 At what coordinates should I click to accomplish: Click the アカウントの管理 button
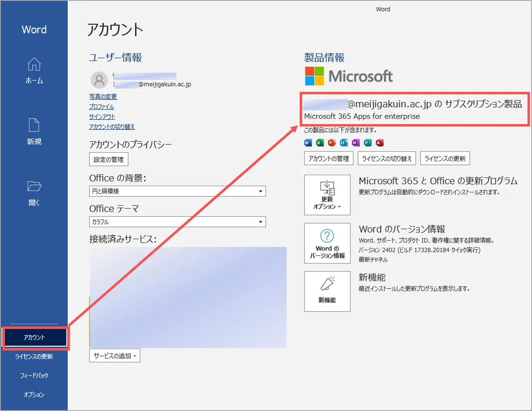point(329,158)
